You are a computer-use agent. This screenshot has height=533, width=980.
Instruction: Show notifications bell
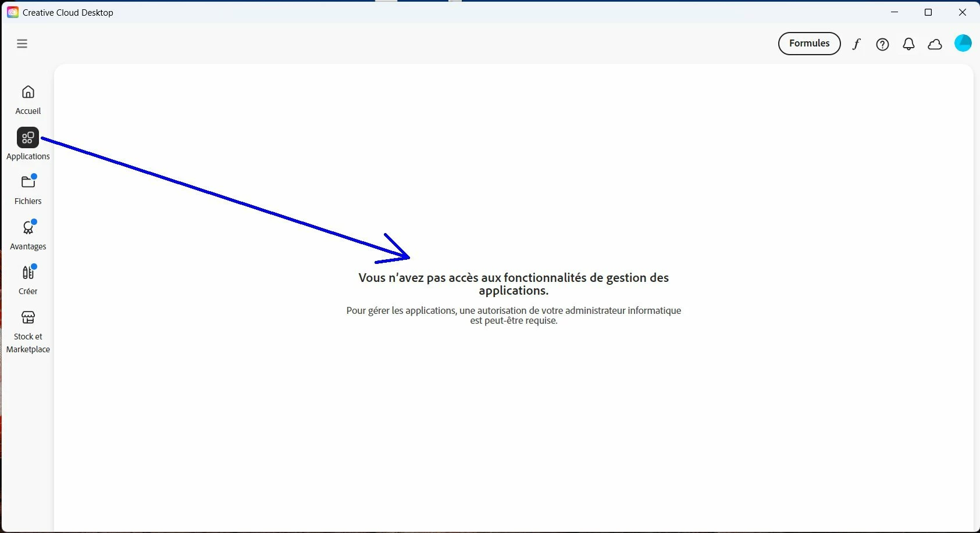click(908, 44)
